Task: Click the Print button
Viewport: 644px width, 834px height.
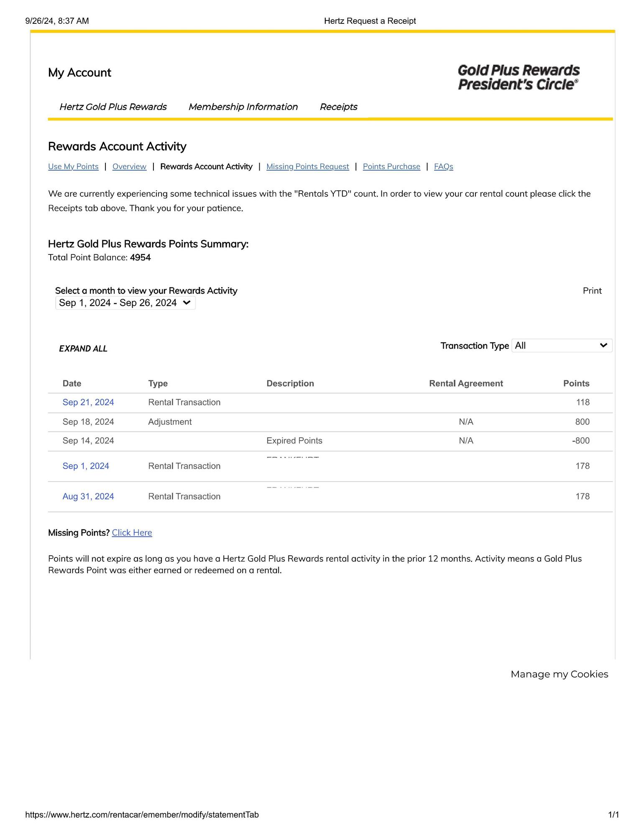Action: [x=592, y=291]
